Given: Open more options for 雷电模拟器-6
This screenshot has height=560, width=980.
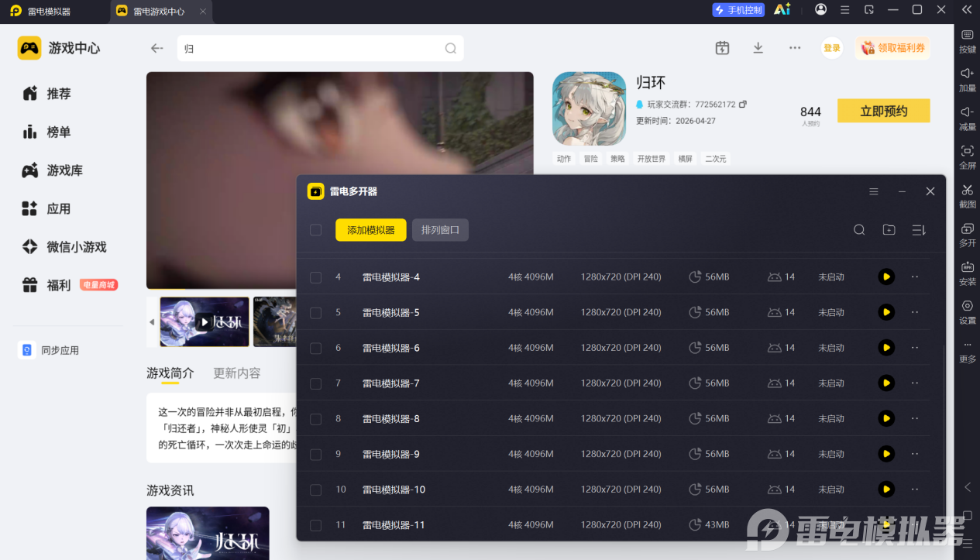Looking at the screenshot, I should coord(915,347).
